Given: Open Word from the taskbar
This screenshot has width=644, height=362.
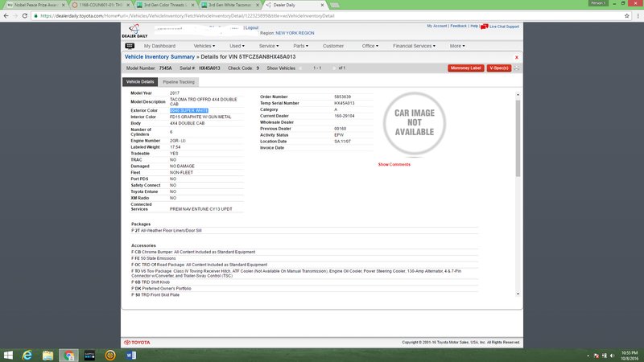Looking at the screenshot, I should click(131, 356).
